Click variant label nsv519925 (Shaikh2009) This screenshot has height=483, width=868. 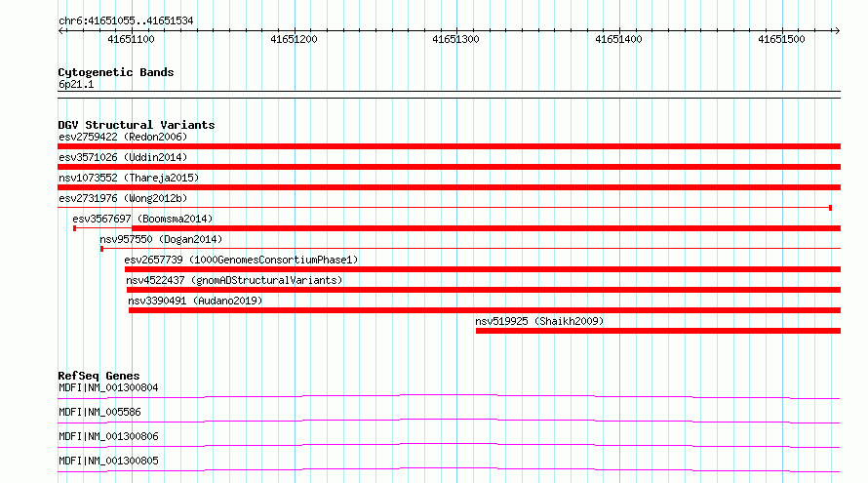tap(539, 321)
